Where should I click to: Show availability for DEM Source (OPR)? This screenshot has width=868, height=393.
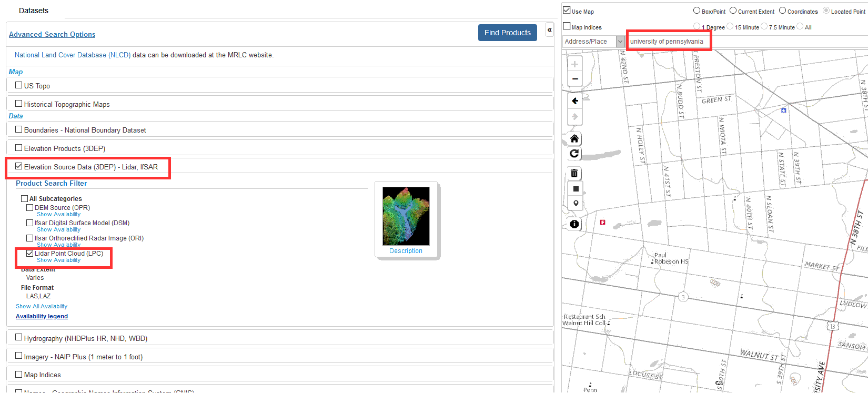coord(58,215)
